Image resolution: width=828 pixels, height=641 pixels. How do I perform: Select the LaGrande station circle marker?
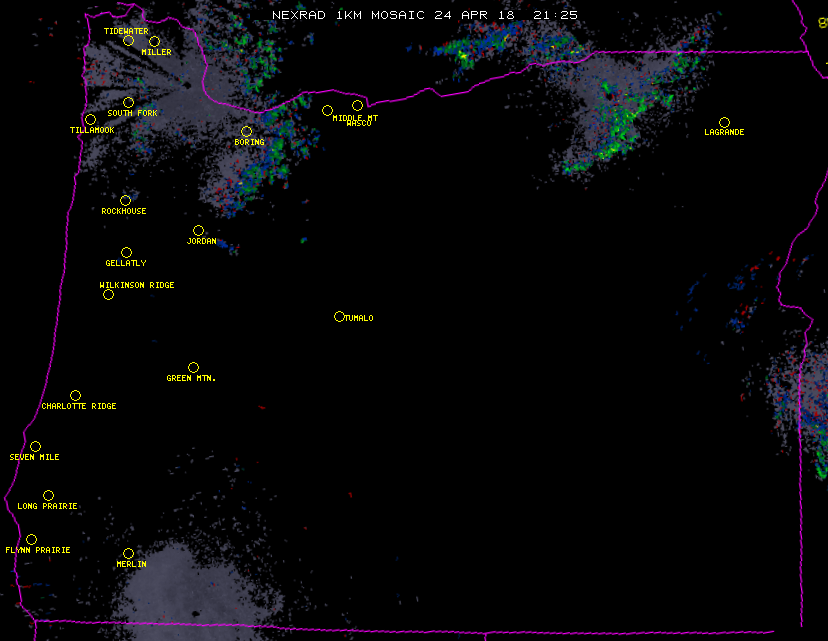pyautogui.click(x=724, y=122)
